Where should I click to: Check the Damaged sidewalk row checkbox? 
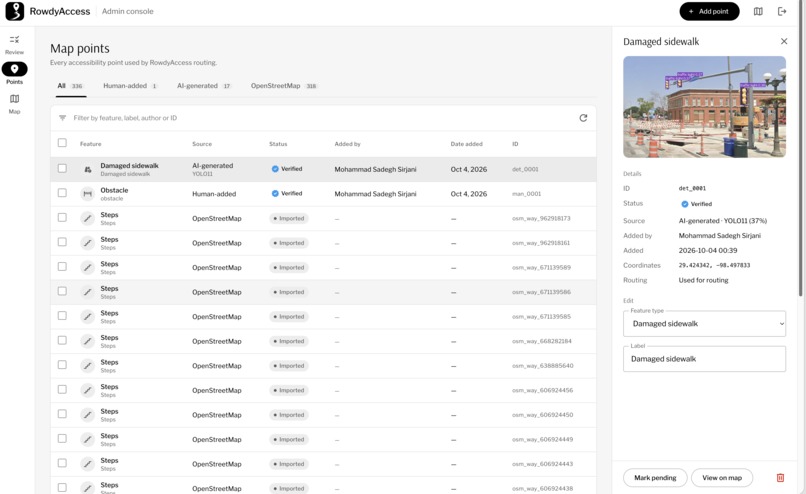(62, 168)
